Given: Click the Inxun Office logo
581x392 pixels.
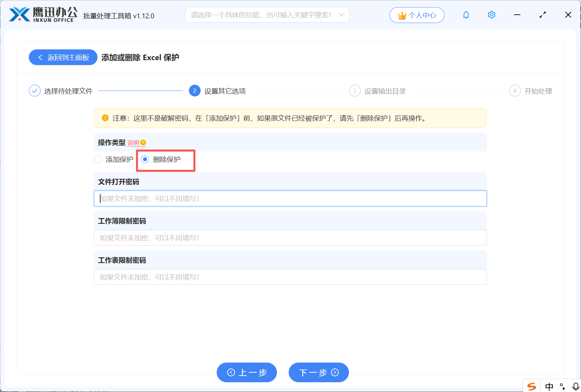Looking at the screenshot, I should click(43, 14).
